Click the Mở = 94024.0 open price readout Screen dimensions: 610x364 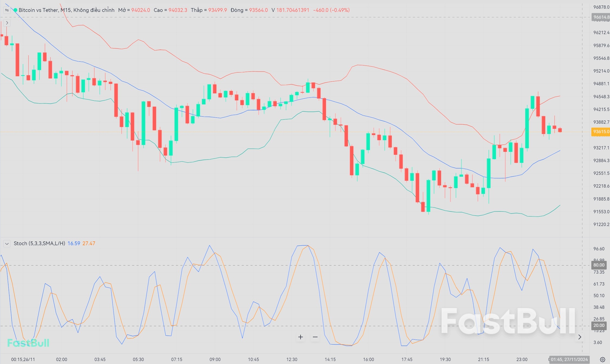click(134, 10)
